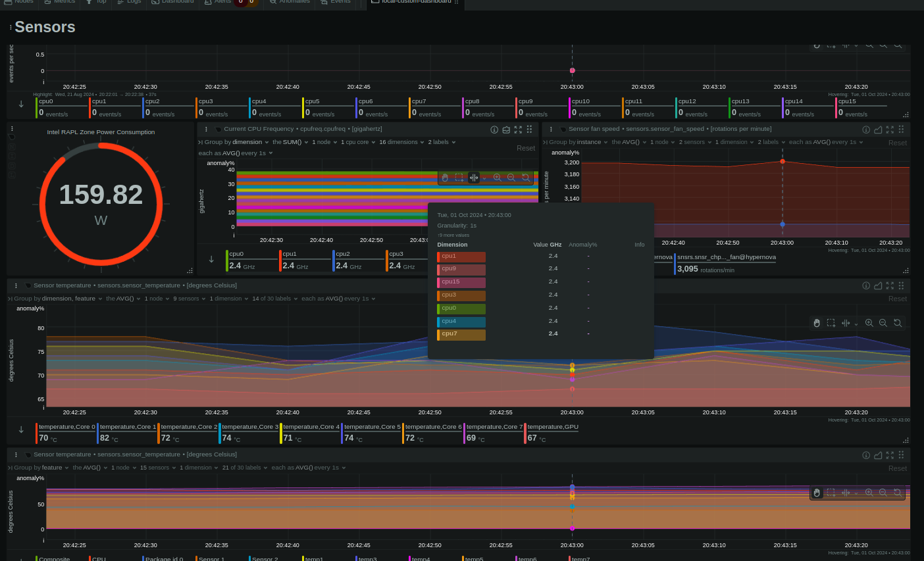Image resolution: width=924 pixels, height=561 pixels.
Task: Zoom in on first Sensor temperature chart
Action: (x=869, y=323)
